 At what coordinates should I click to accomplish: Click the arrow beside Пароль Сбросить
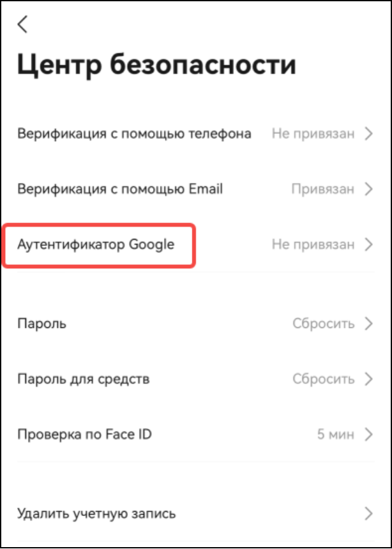click(368, 324)
